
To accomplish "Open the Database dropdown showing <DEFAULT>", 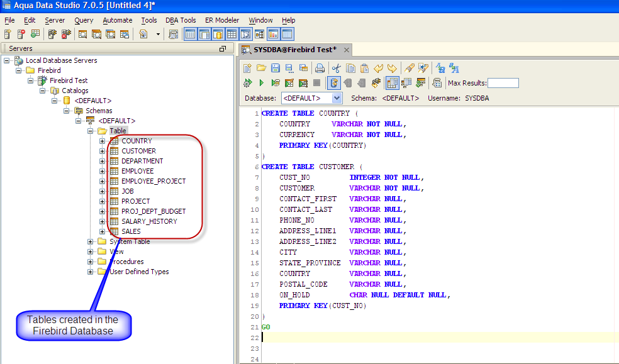I will [x=337, y=98].
